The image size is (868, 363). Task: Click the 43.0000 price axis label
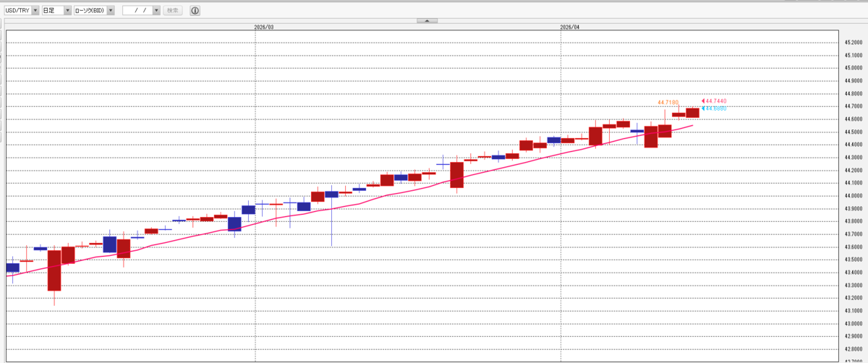coord(853,324)
